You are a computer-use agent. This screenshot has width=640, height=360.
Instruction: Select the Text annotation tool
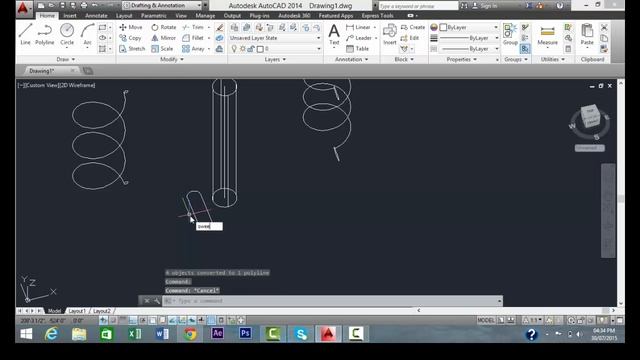point(334,34)
